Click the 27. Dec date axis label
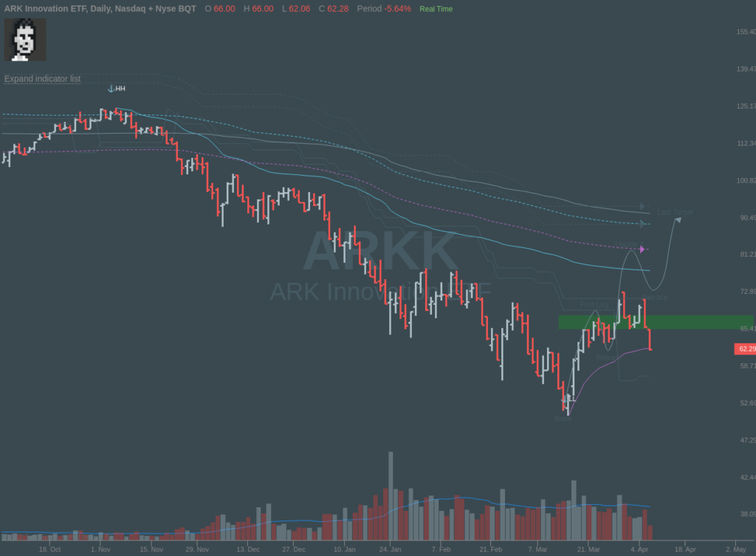 (x=294, y=549)
